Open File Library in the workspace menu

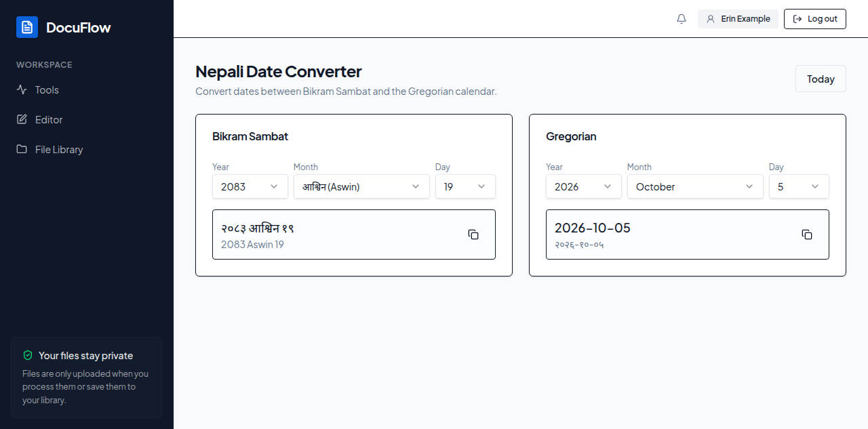point(87,149)
